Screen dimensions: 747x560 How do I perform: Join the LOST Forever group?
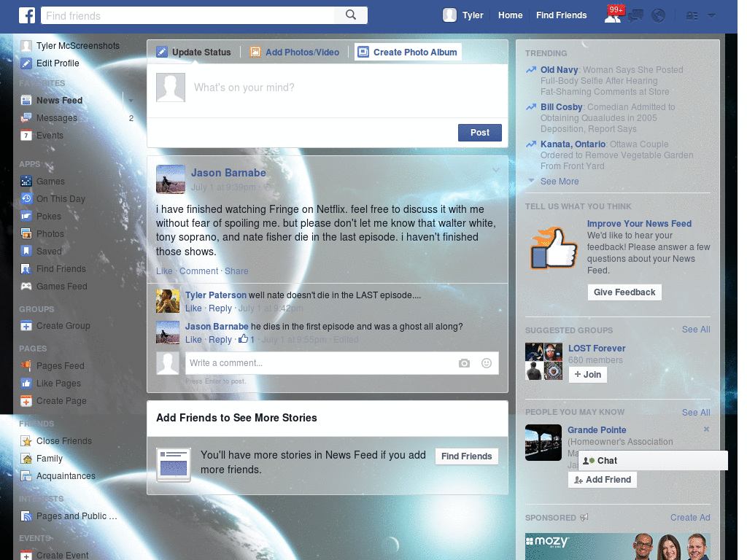click(588, 375)
